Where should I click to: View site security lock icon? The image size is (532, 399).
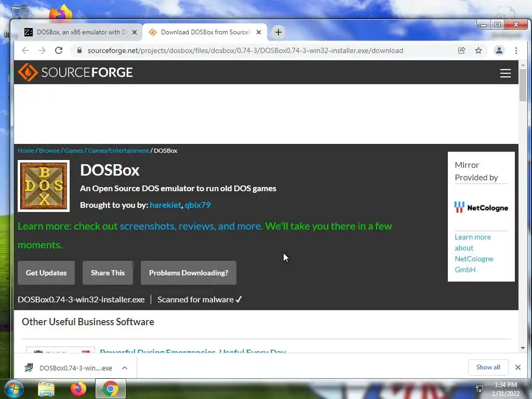tap(79, 50)
